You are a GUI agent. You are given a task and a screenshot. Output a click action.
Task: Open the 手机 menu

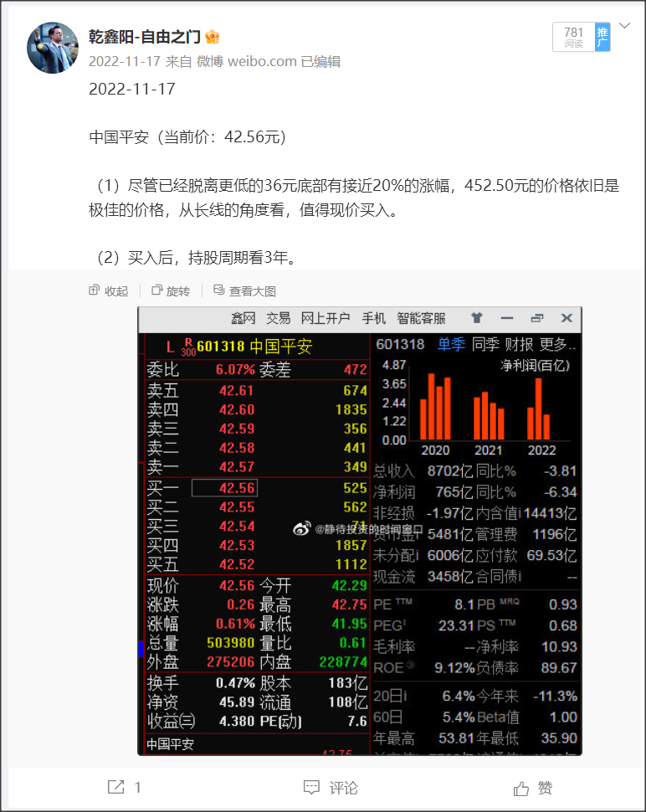pyautogui.click(x=374, y=318)
